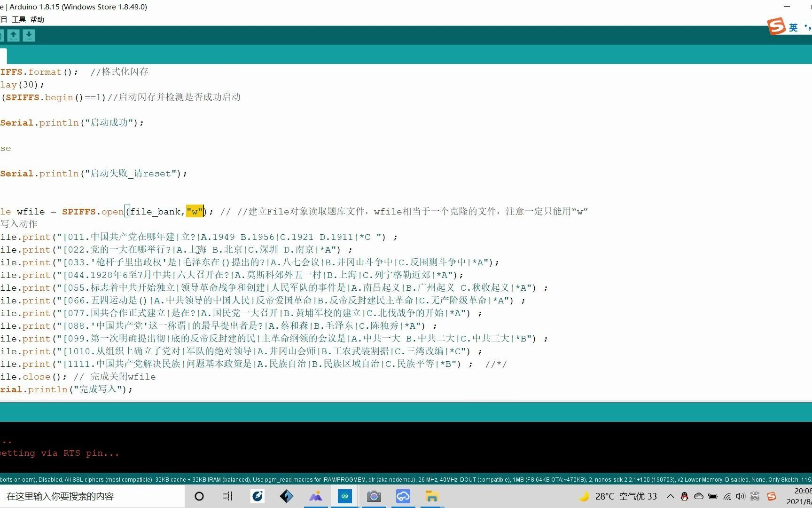
Task: Click Serial.println("启动失败_请reset") line
Action: point(94,174)
